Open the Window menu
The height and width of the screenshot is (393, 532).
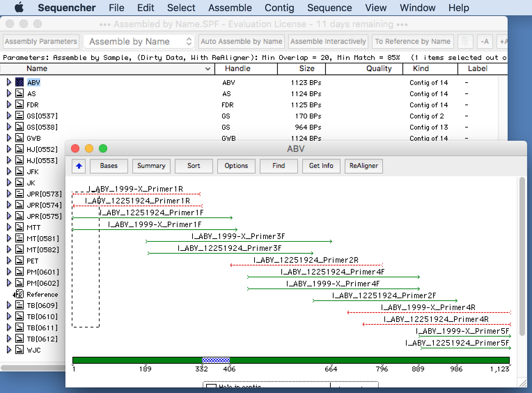417,8
